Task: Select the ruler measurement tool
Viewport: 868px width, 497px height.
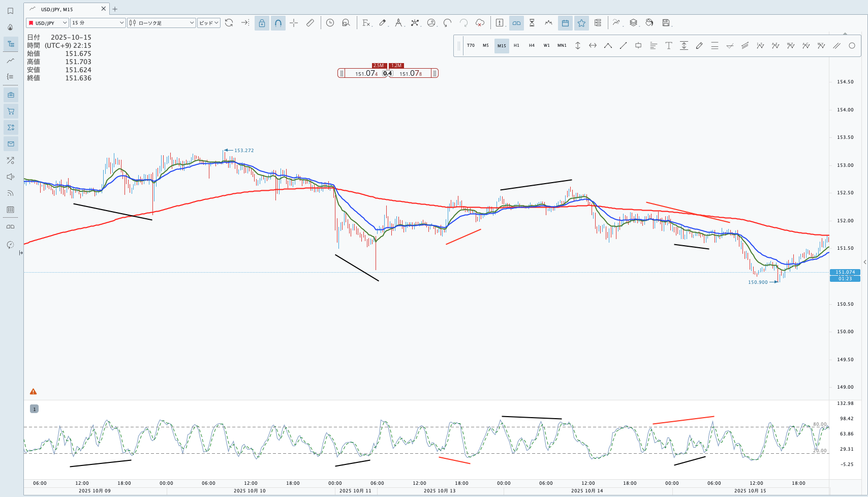Action: pos(310,23)
